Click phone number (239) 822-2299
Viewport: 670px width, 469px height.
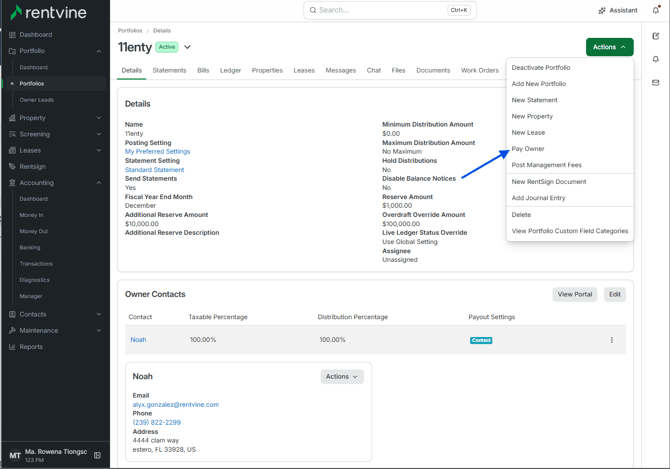pyautogui.click(x=156, y=422)
